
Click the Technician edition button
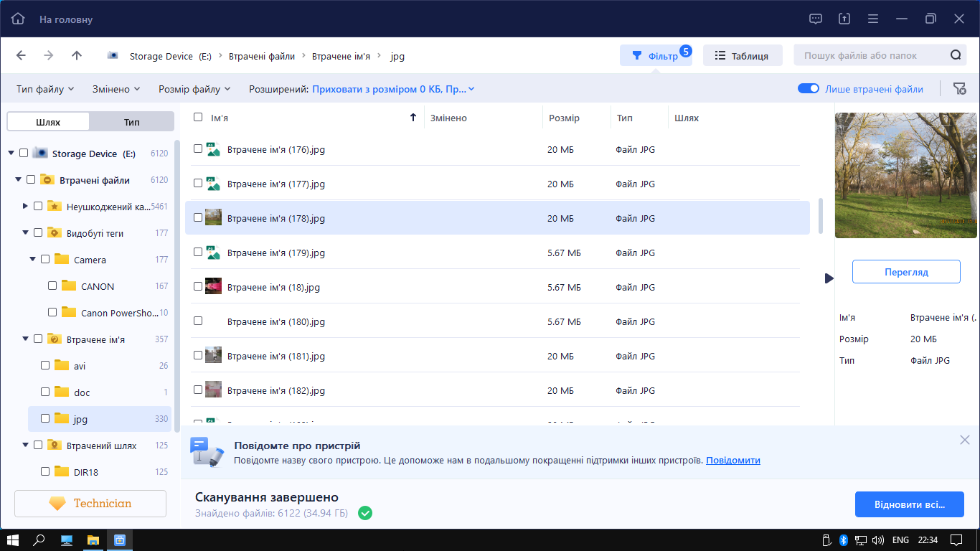click(90, 504)
